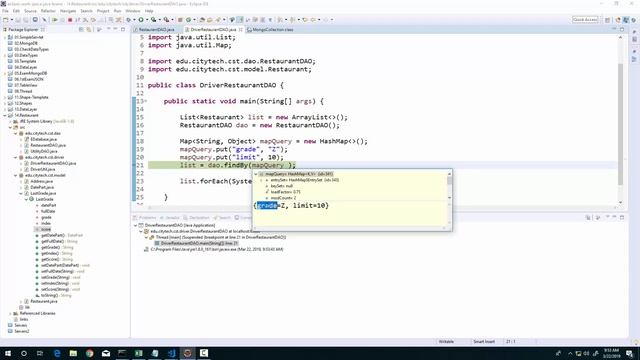
Task: Select DriverRestaurantDAO.main stack frame line 21
Action: pyautogui.click(x=199, y=243)
